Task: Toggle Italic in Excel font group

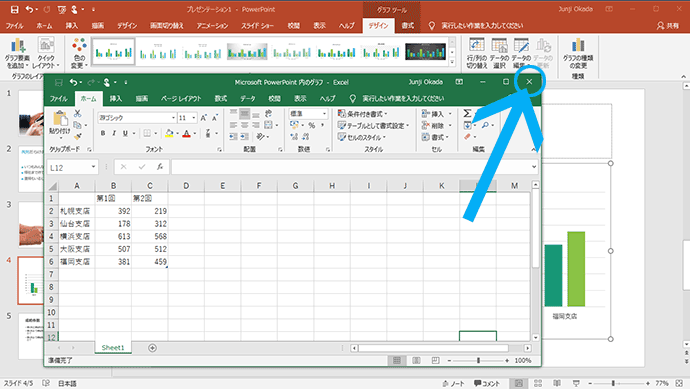Action: pyautogui.click(x=114, y=133)
